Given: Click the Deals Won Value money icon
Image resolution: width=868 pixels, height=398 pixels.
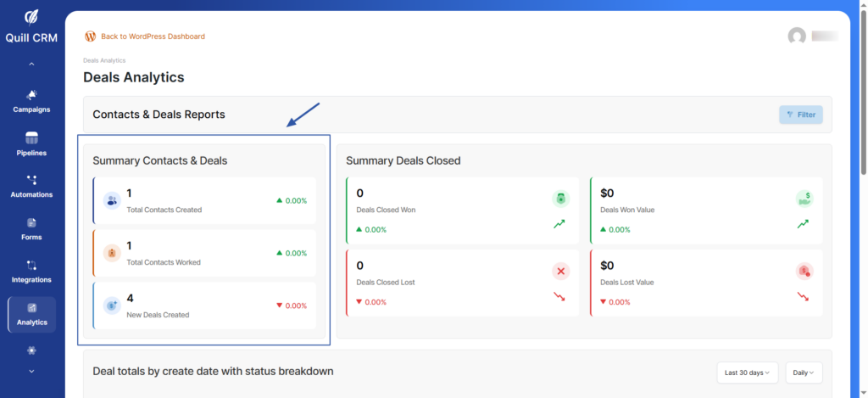Looking at the screenshot, I should pos(804,199).
